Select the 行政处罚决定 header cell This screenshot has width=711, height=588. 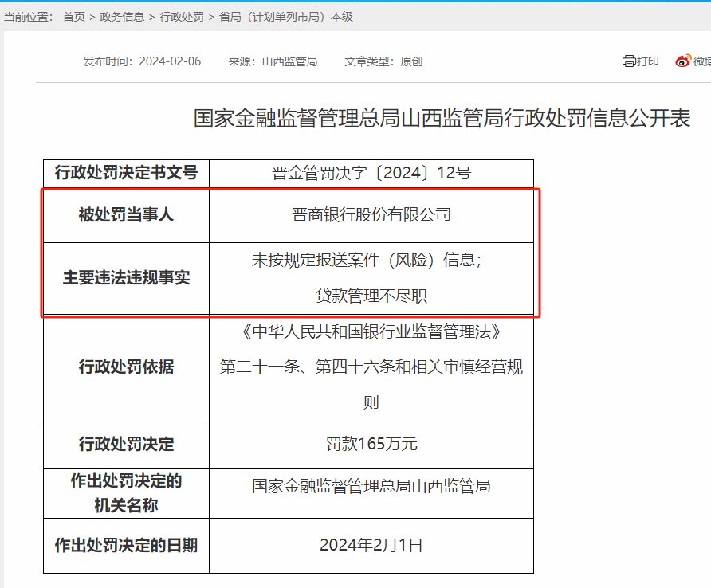126,445
